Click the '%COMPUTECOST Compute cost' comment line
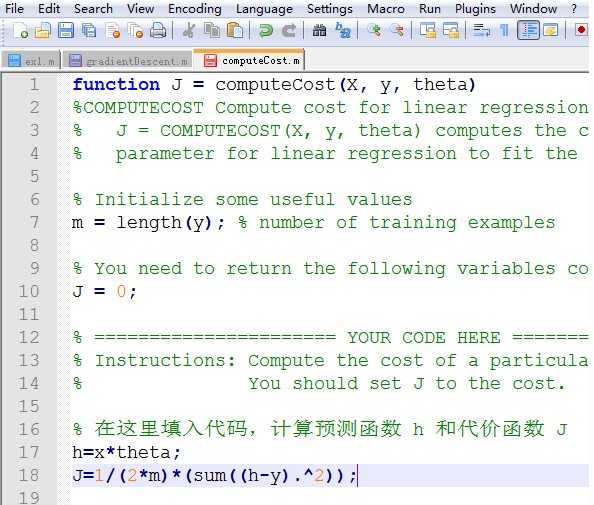 [x=331, y=107]
